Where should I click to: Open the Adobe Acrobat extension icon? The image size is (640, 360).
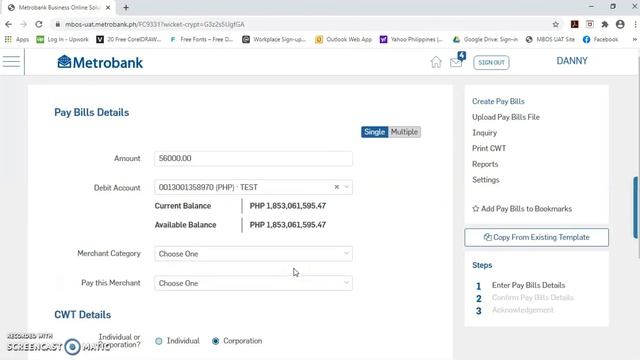(x=574, y=24)
